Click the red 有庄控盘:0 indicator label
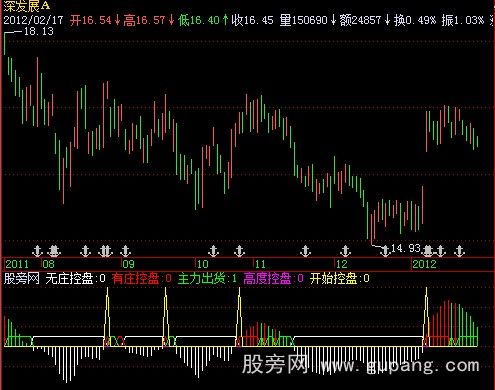This screenshot has height=390, width=495. [142, 278]
